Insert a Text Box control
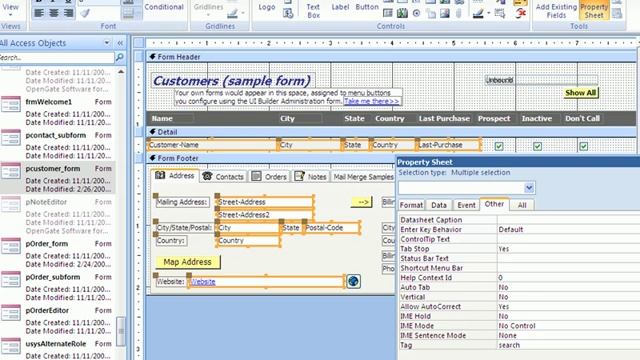This screenshot has width=640, height=360. pyautogui.click(x=313, y=11)
